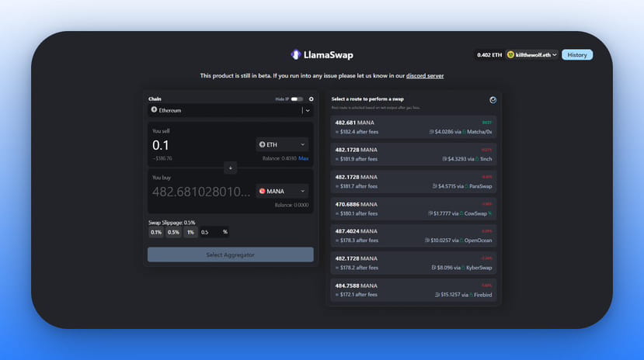This screenshot has width=644, height=360.
Task: Set slippage to 1%
Action: pyautogui.click(x=190, y=232)
